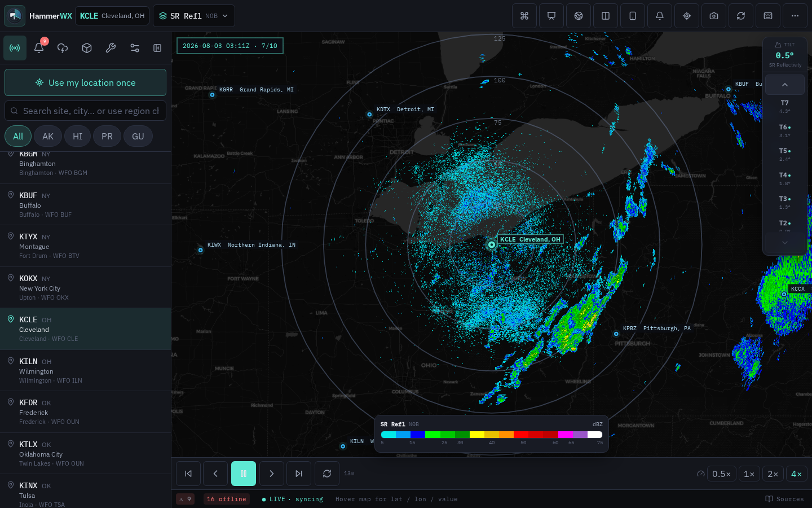Open keyboard shortcuts icon

point(768,16)
